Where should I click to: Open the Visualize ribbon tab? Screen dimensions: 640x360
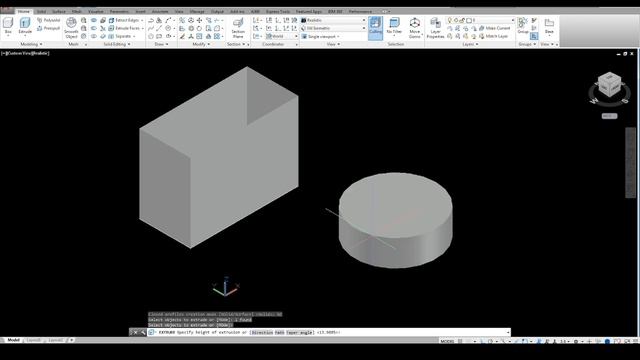pos(96,11)
